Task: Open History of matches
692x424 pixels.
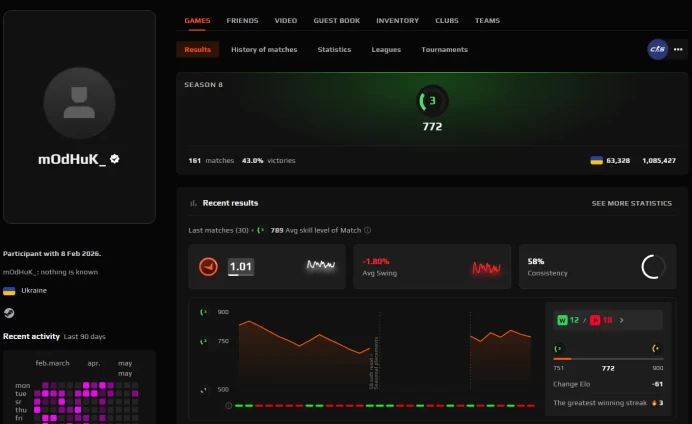Action: (x=264, y=49)
